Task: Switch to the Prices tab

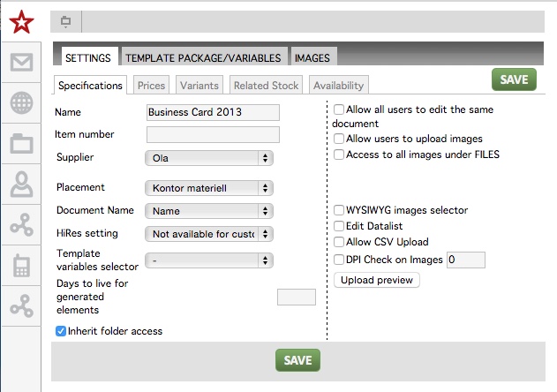Action: pos(151,86)
